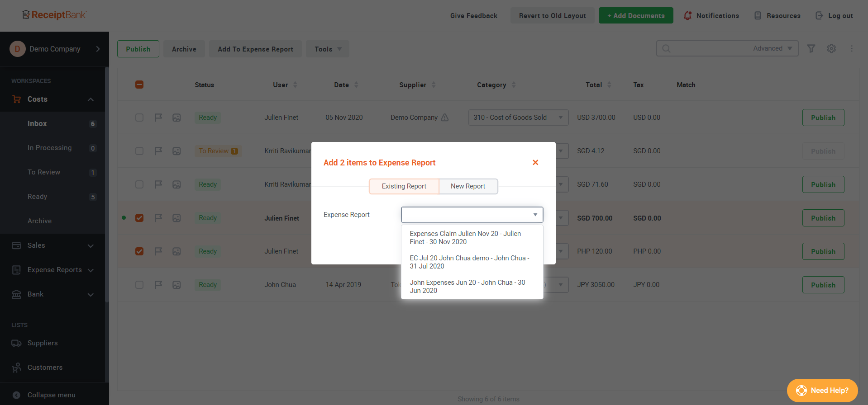This screenshot has height=405, width=868.
Task: Publish the USD 3700.00 row
Action: [x=823, y=118]
